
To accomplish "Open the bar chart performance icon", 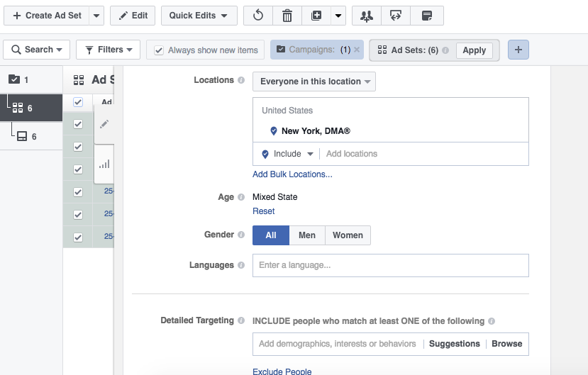I will coord(104,164).
